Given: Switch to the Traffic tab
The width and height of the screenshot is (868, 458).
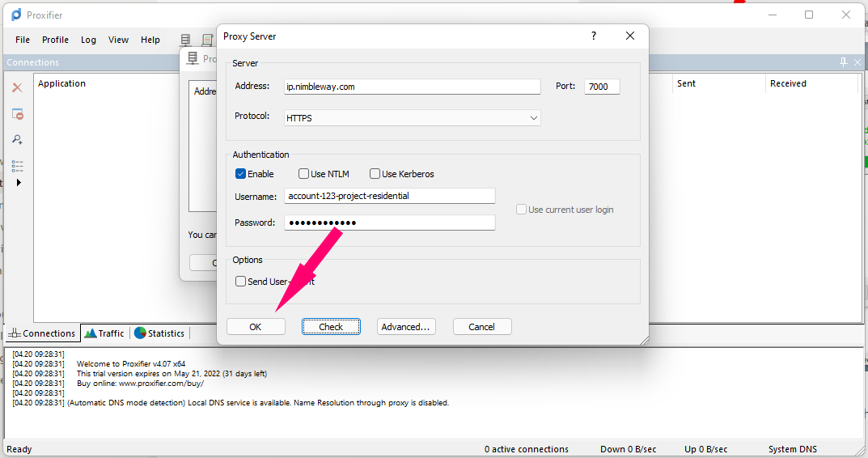Looking at the screenshot, I should coord(104,333).
